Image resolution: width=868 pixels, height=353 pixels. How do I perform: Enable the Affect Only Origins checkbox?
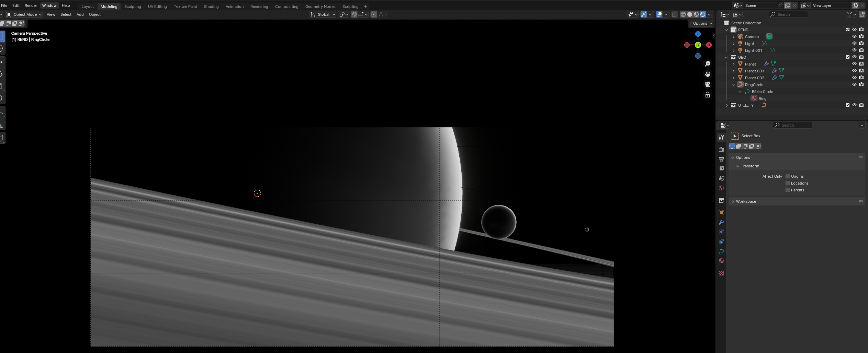788,176
